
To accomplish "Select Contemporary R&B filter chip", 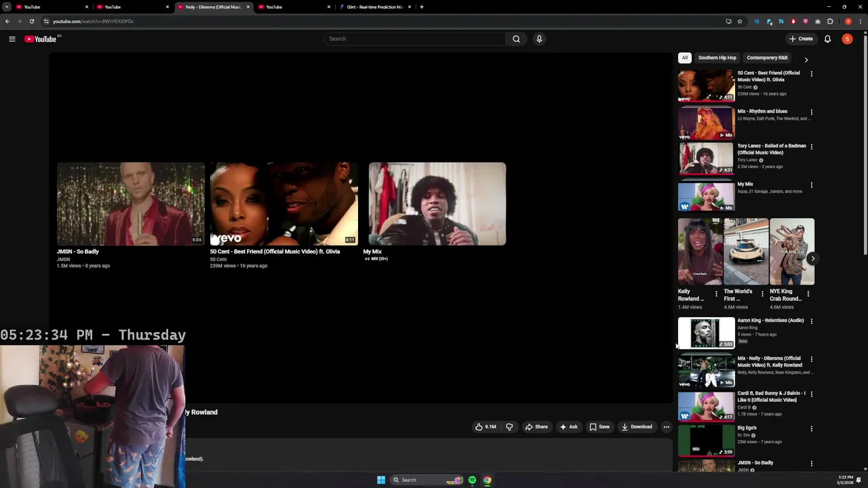I will (767, 58).
